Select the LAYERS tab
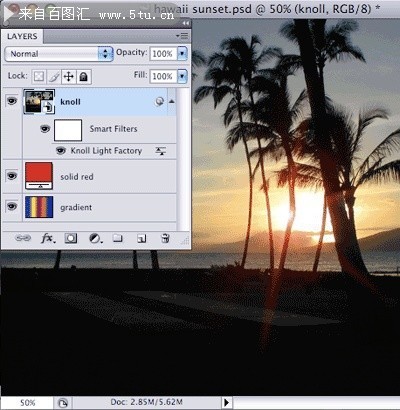The image size is (400, 410). [x=22, y=36]
